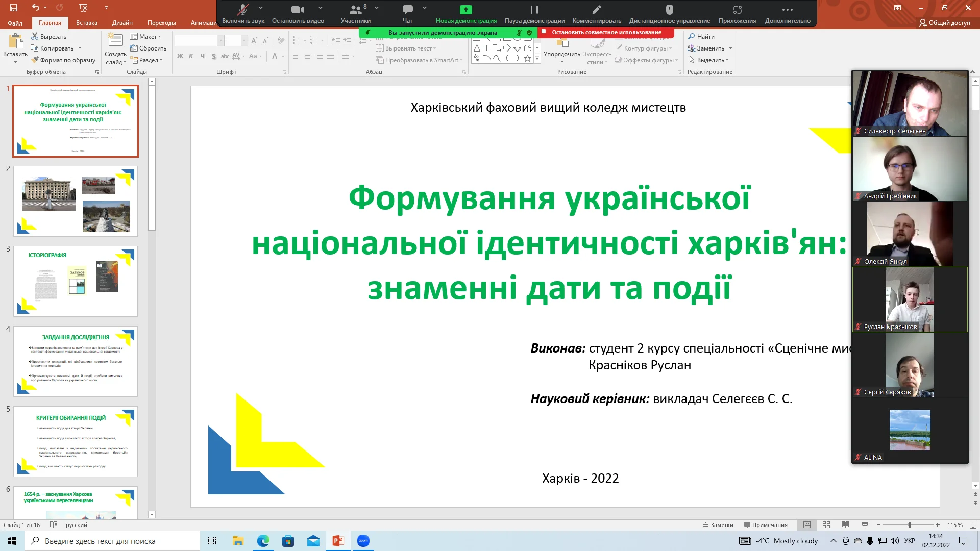This screenshot has width=980, height=551.
Task: Open Комментировать annotation tools
Action: 597,14
